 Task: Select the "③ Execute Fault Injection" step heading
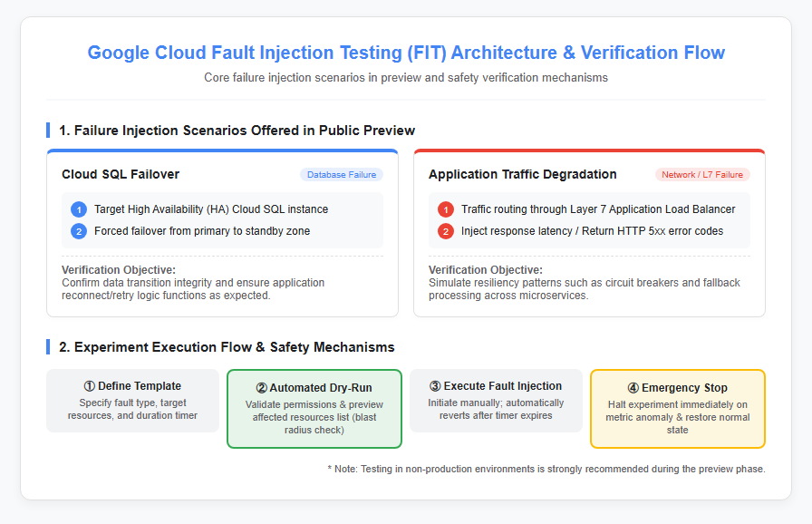pos(496,386)
